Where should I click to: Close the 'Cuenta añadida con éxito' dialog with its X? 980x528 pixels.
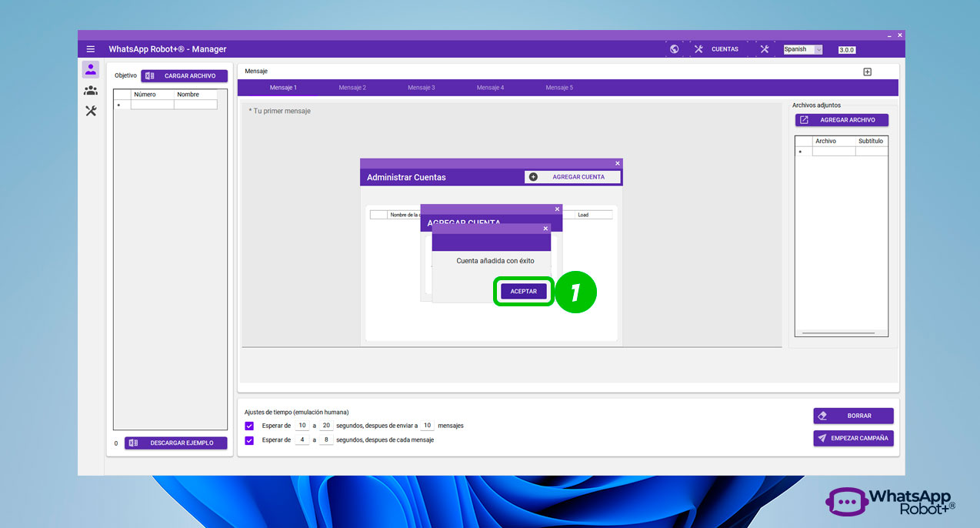tap(546, 229)
